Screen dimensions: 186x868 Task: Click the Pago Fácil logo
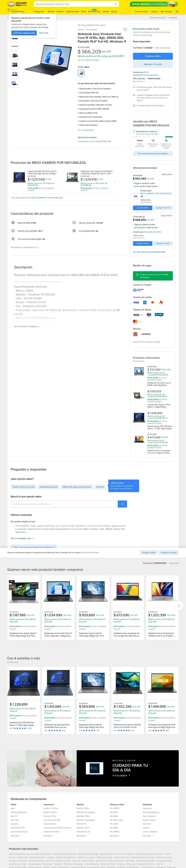(135, 334)
